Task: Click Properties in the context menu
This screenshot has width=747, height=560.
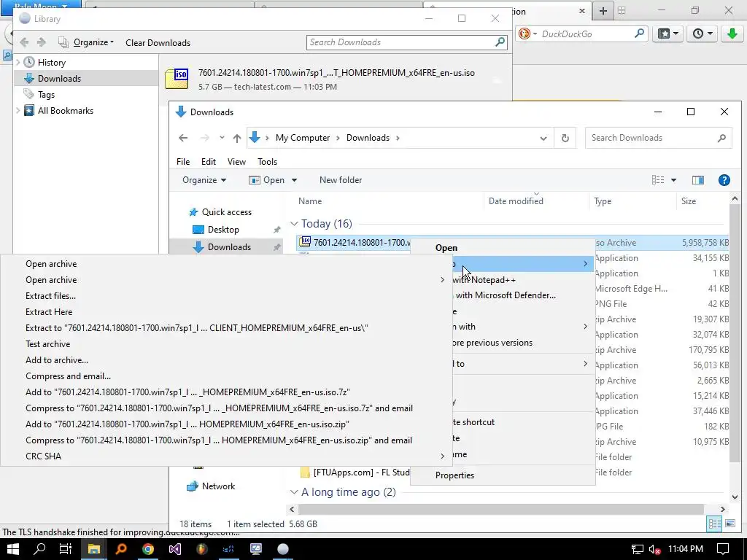Action: [x=454, y=475]
